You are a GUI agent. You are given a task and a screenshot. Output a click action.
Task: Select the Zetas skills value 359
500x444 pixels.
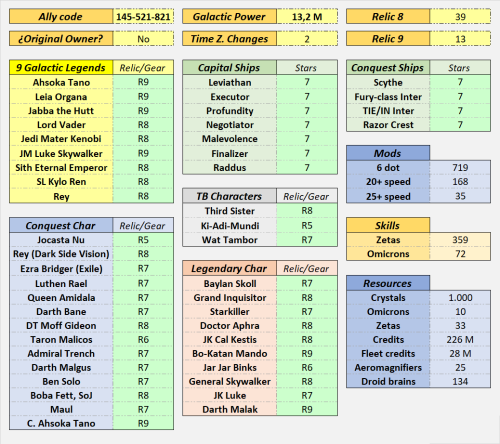(460, 239)
